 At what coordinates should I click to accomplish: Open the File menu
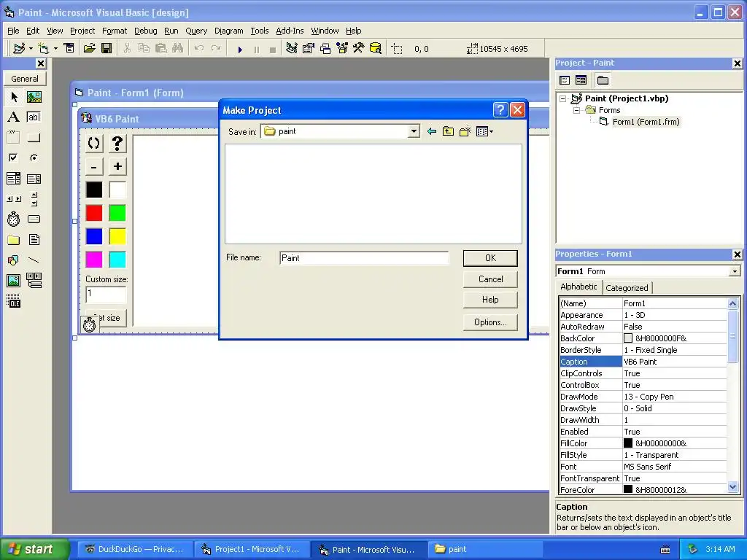tap(13, 31)
